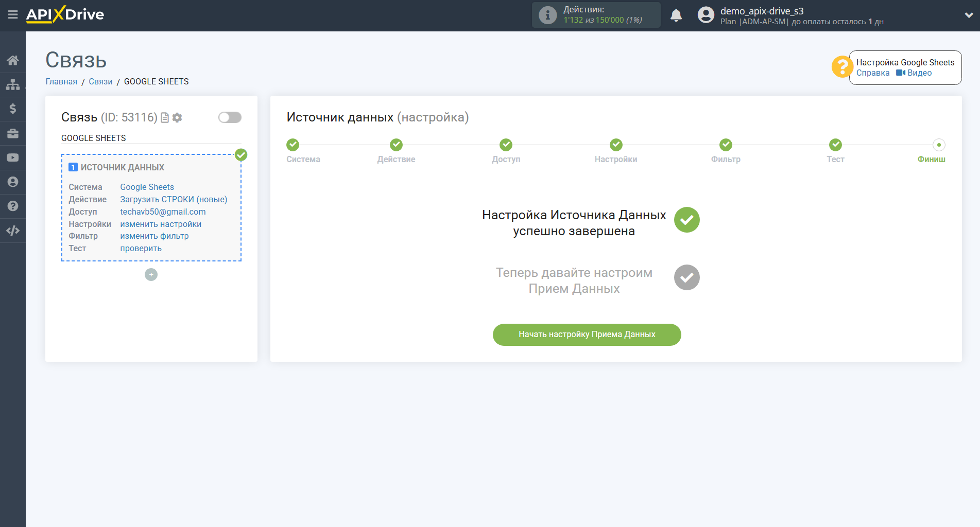Open the hamburger navigation menu
The height and width of the screenshot is (527, 980).
tap(13, 15)
